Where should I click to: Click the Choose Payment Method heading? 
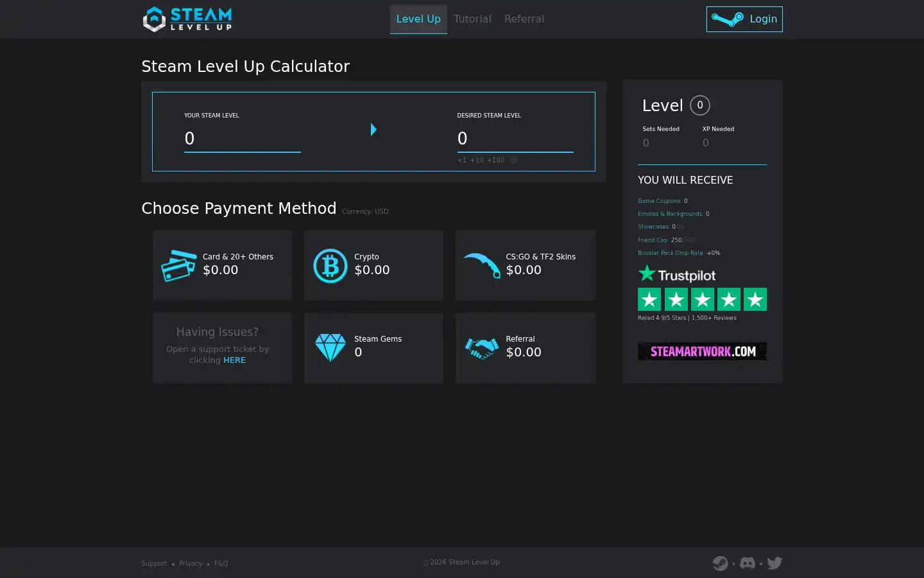(239, 208)
